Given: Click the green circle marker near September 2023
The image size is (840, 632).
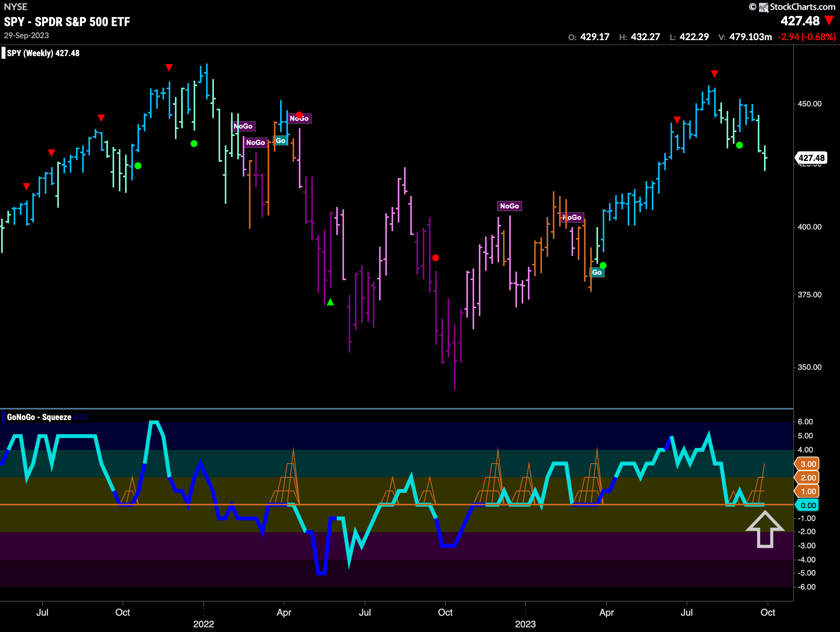Looking at the screenshot, I should 739,145.
